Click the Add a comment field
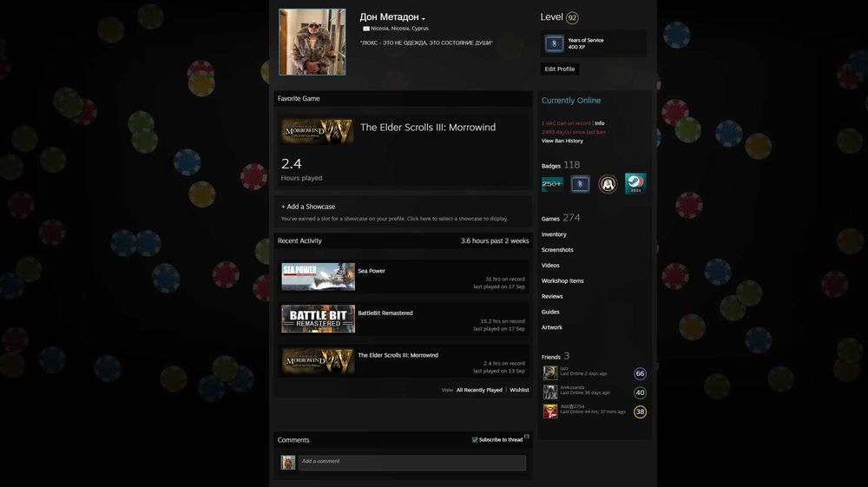 pos(411,463)
